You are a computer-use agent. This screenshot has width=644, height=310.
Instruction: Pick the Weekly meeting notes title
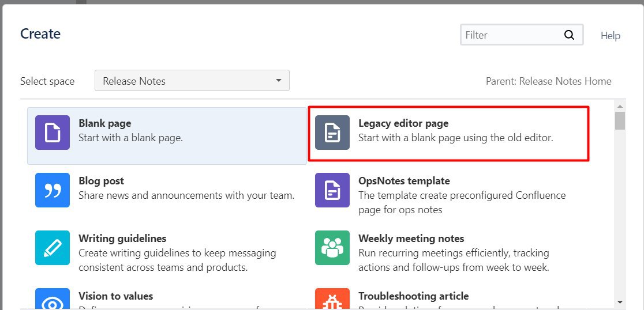[x=411, y=239]
